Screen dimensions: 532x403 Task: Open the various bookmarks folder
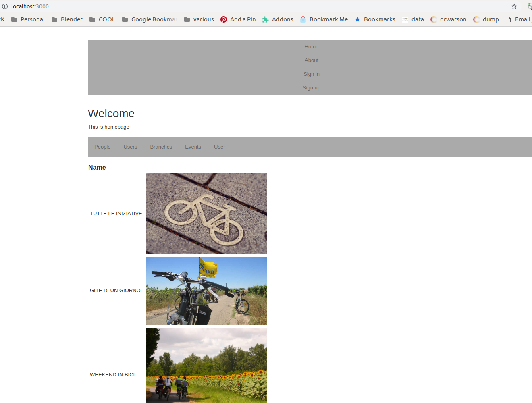pos(199,19)
